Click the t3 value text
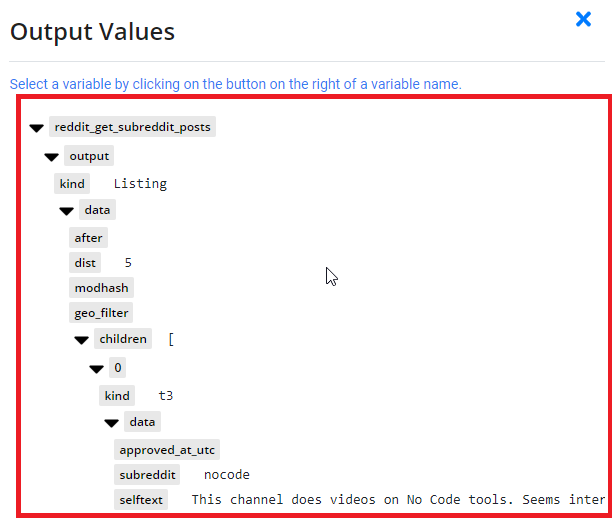612x523 pixels. click(x=166, y=396)
